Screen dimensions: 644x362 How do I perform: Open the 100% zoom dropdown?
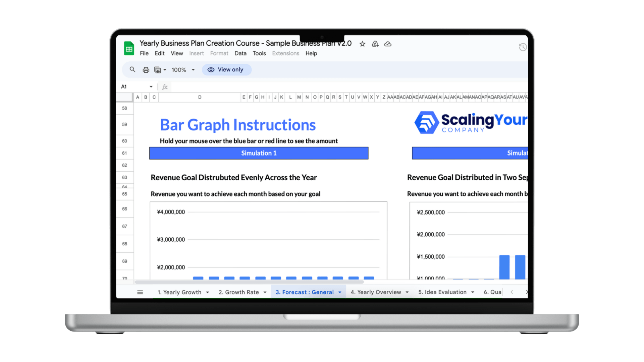tap(183, 70)
